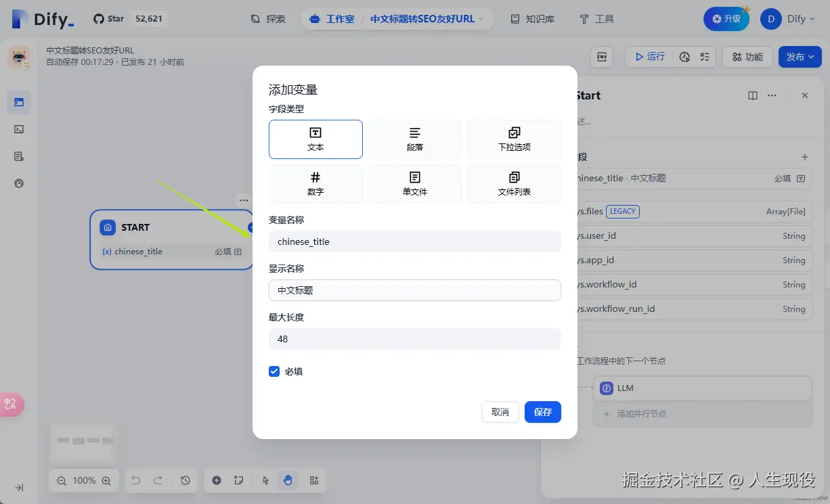Click 添加并行节点 add parallel node
The height and width of the screenshot is (504, 830).
click(703, 413)
